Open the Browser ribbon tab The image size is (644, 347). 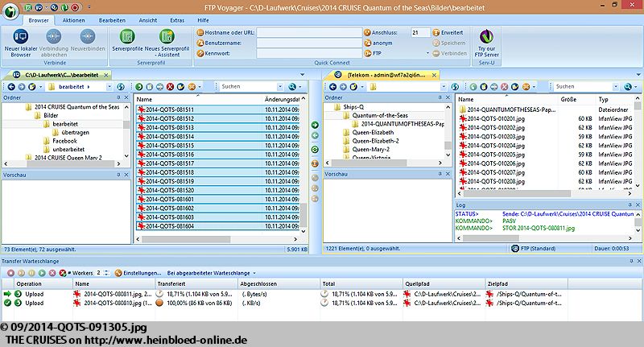(x=39, y=20)
